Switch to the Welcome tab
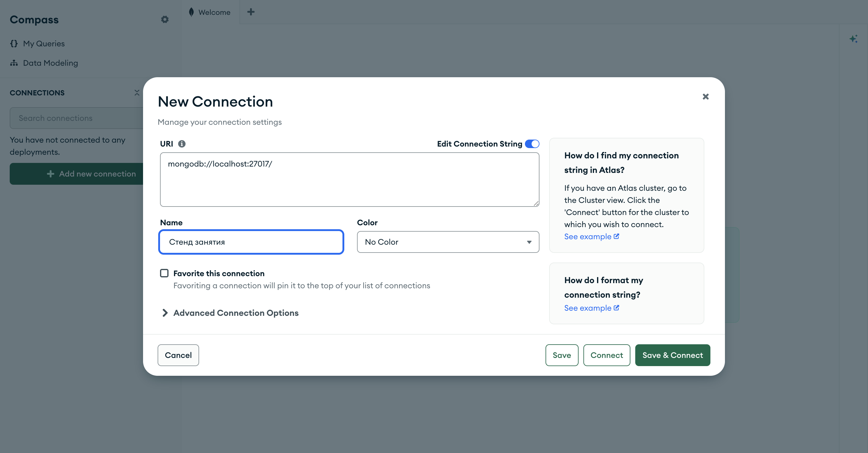Image resolution: width=868 pixels, height=453 pixels. pos(210,12)
